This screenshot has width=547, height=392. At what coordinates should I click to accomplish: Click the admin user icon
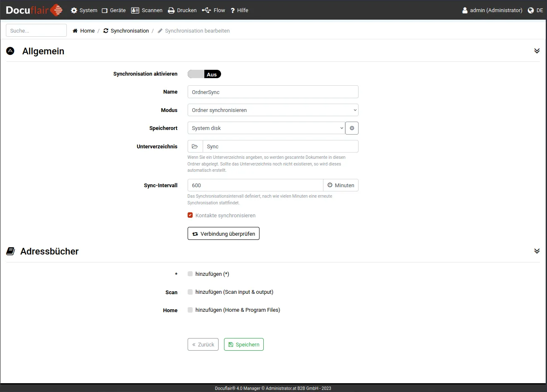click(x=465, y=10)
